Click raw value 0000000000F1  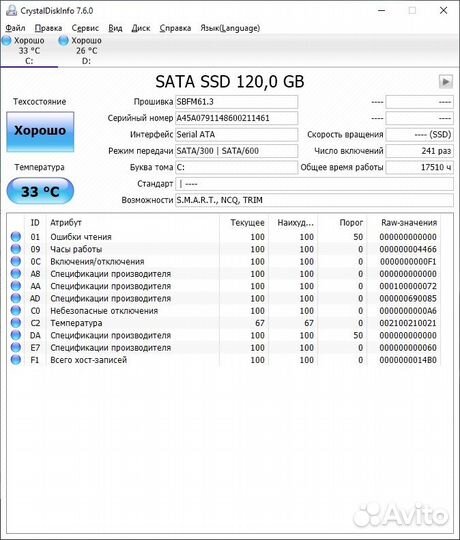point(408,262)
